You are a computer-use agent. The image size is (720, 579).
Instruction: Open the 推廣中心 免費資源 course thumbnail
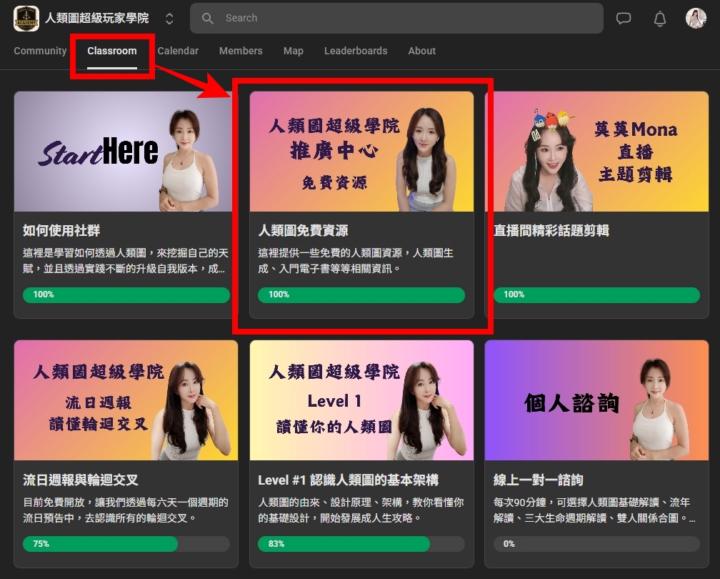pos(361,151)
